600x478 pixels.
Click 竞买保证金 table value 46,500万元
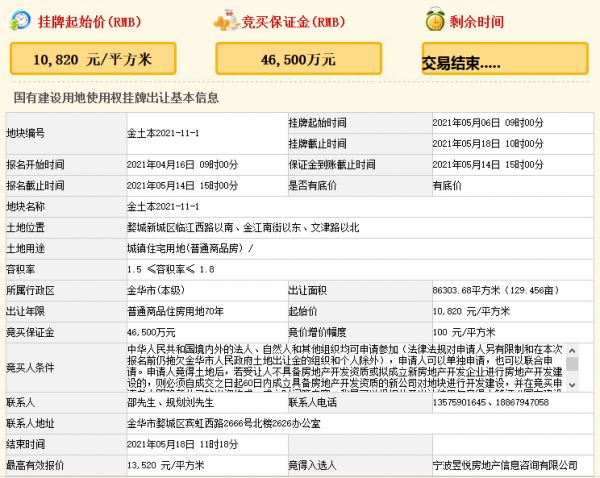pos(151,332)
